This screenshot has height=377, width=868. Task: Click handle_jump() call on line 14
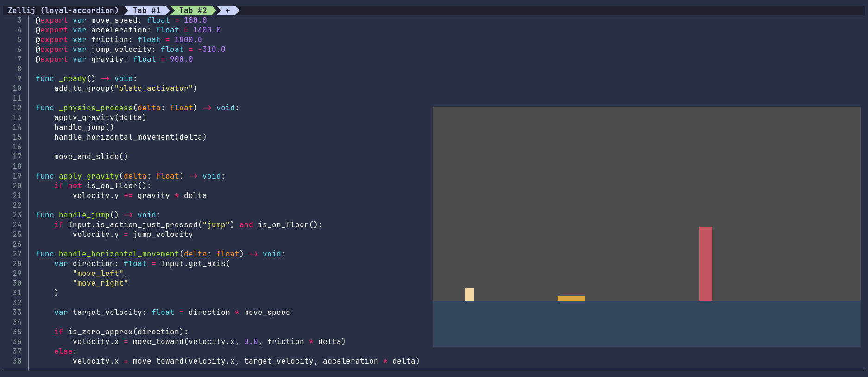tap(84, 128)
